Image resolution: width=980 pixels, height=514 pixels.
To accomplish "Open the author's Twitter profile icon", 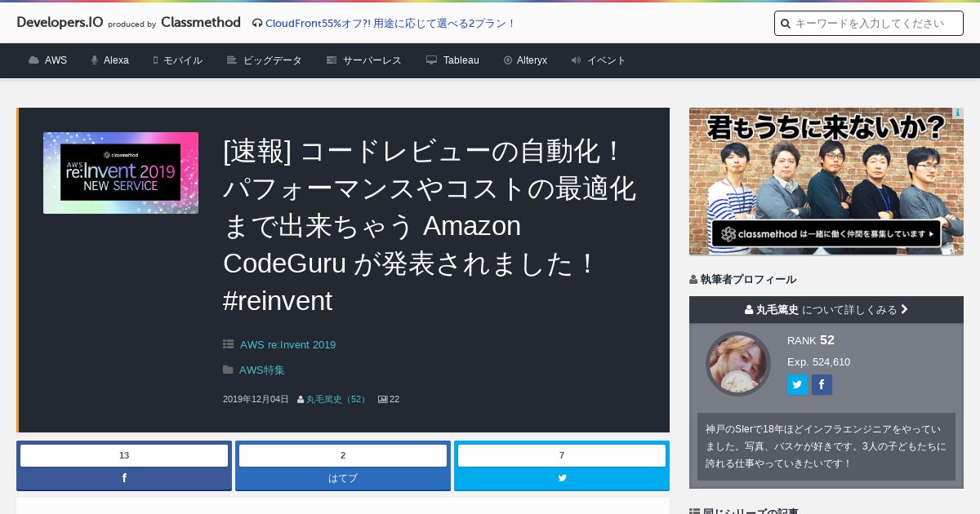I will [797, 384].
